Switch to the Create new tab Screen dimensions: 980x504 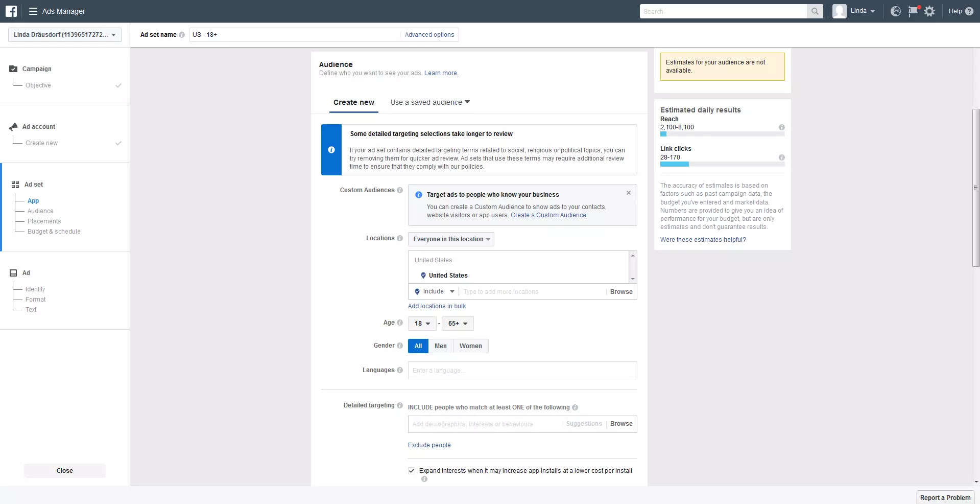coord(353,102)
